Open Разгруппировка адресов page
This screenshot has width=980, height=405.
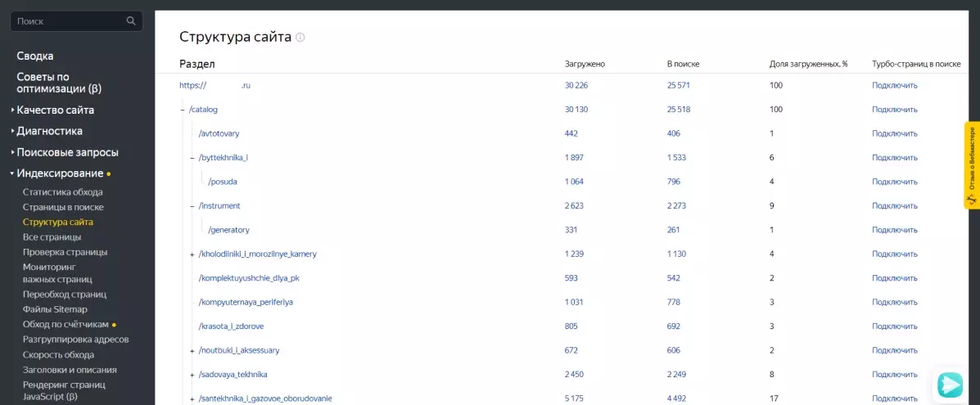coord(75,340)
